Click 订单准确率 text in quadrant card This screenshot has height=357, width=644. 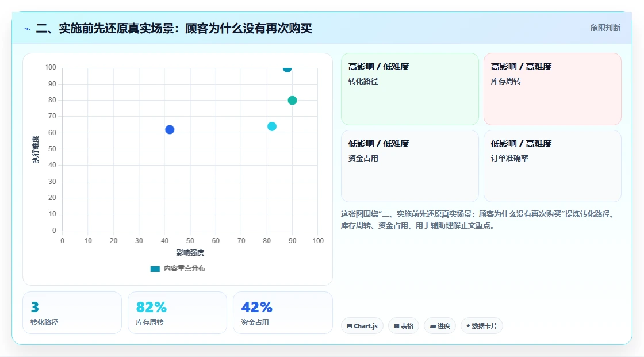tap(509, 158)
